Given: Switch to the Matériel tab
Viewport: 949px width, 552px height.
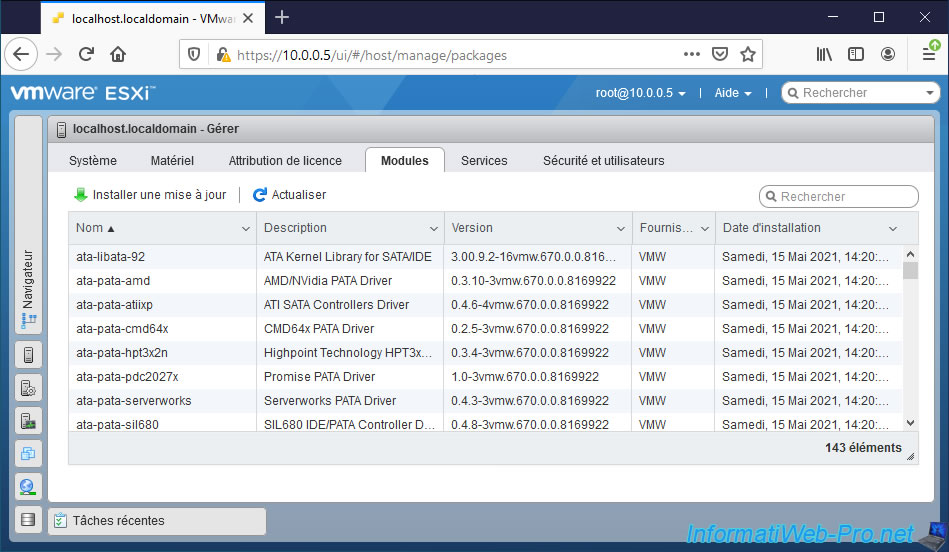Looking at the screenshot, I should (172, 160).
